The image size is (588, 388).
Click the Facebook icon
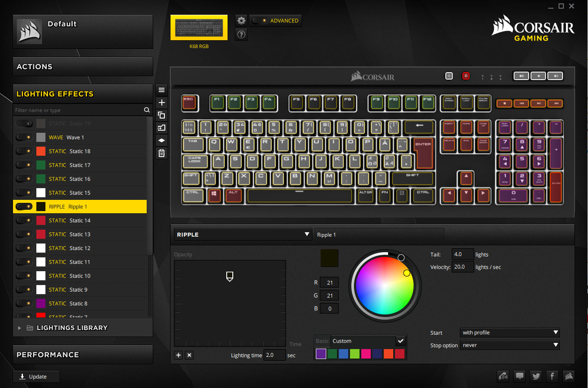point(552,376)
